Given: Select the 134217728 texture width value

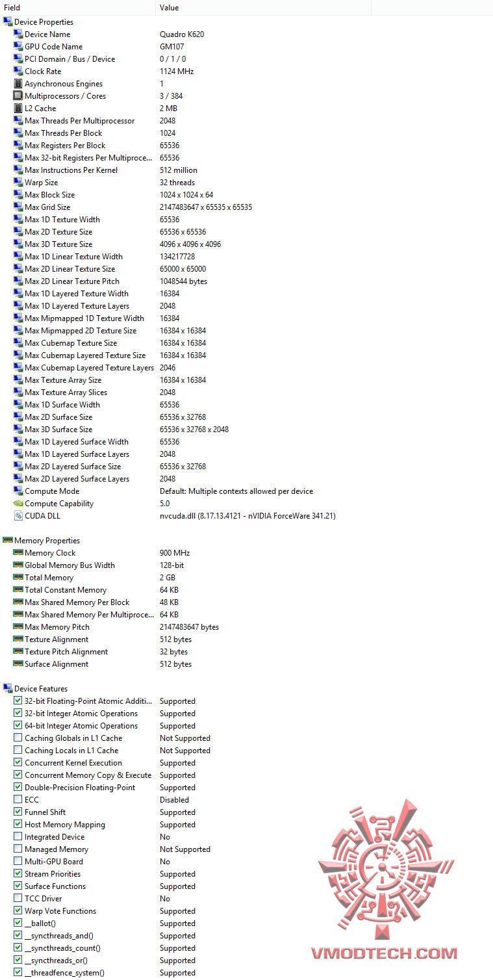Looking at the screenshot, I should (x=178, y=256).
